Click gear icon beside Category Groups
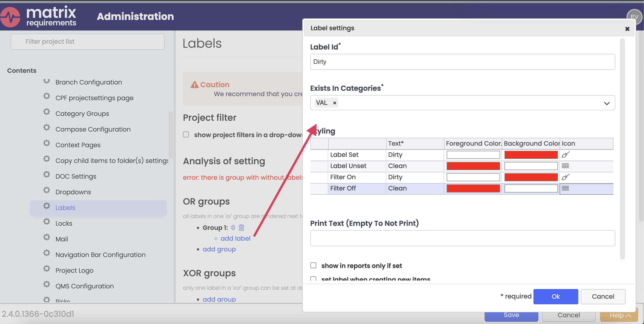The width and height of the screenshot is (644, 324). (x=46, y=112)
